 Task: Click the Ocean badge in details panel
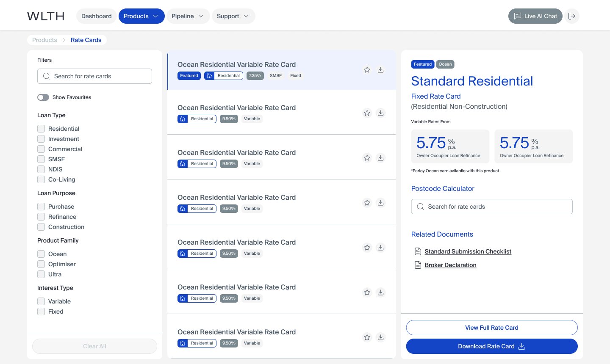(445, 64)
